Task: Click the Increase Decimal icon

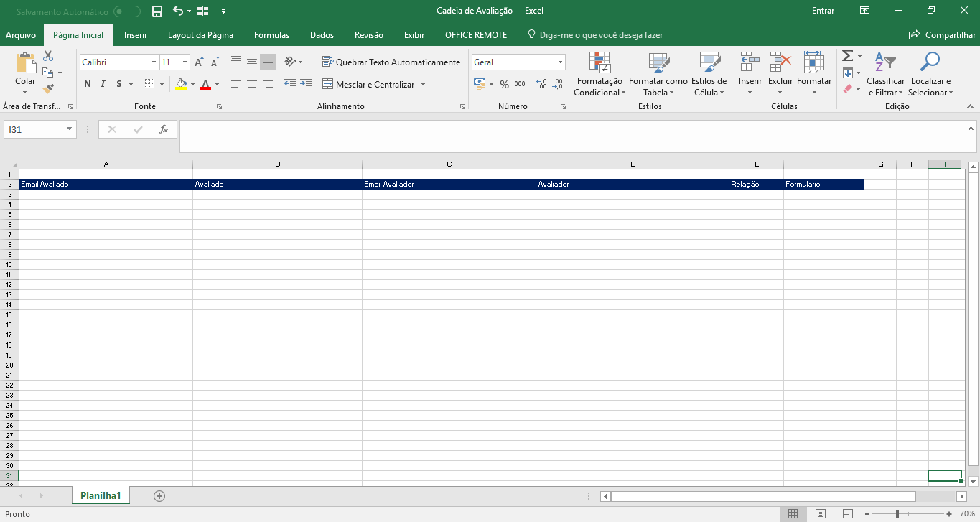Action: pos(541,84)
